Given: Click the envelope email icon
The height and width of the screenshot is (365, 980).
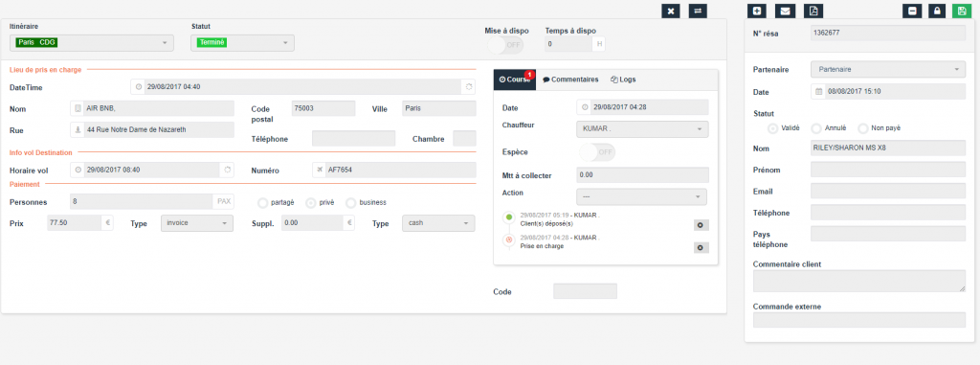Looking at the screenshot, I should 785,11.
